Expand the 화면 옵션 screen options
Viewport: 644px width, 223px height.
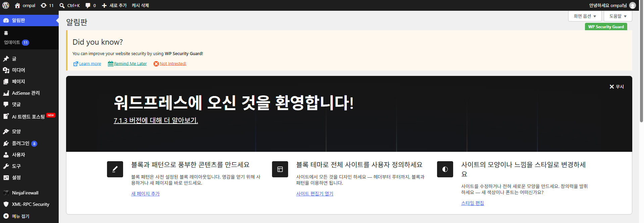585,16
